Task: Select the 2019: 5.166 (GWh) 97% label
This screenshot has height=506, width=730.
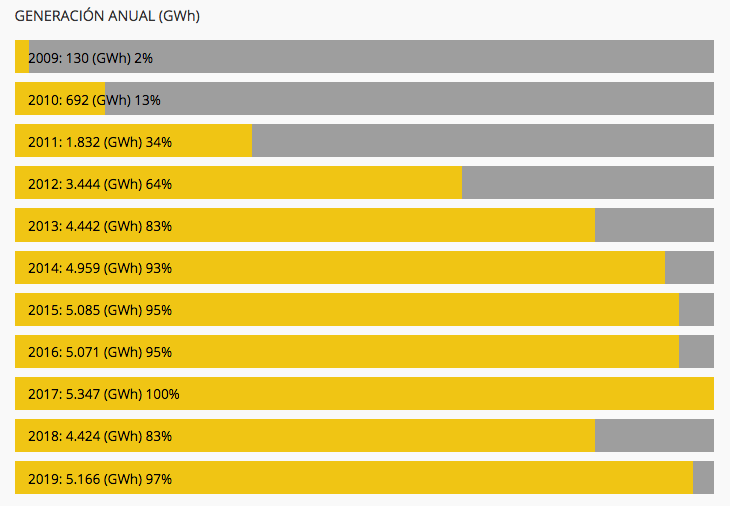Action: [x=100, y=479]
